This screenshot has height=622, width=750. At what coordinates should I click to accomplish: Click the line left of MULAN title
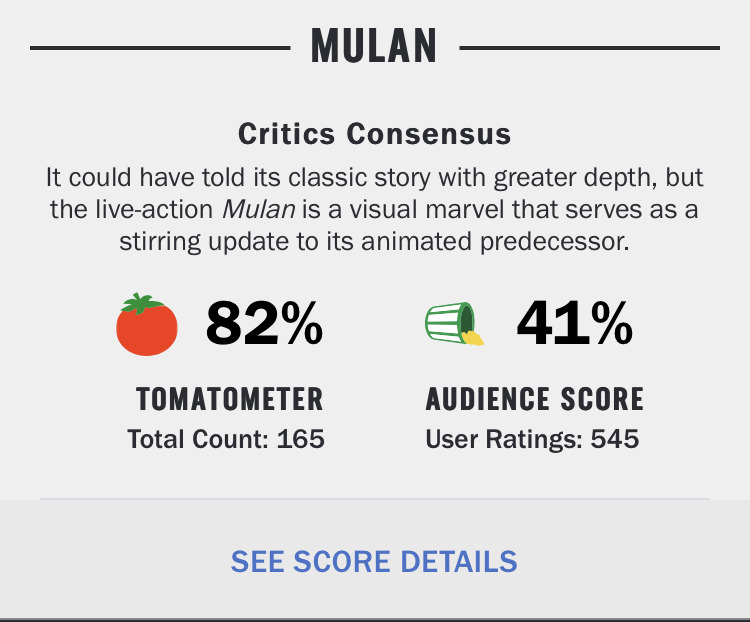tap(160, 48)
